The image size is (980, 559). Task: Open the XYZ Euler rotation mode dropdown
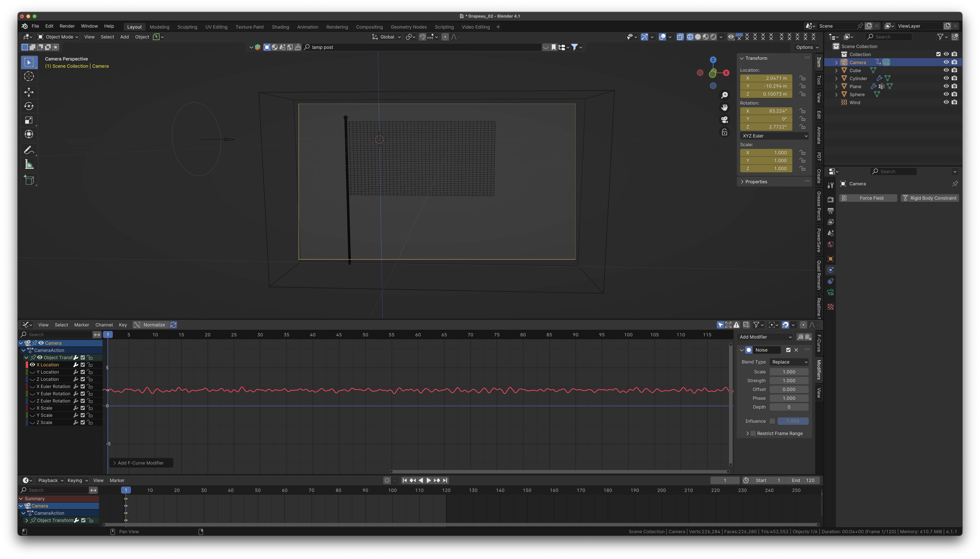[x=774, y=136]
